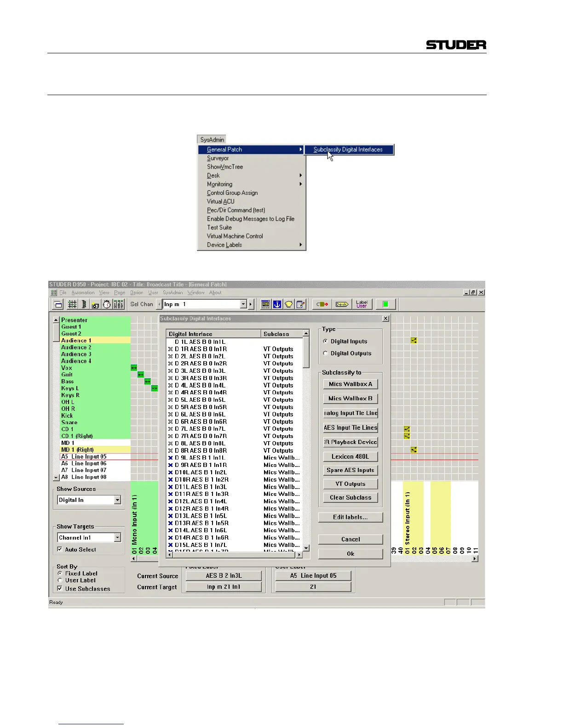Click the connector plug icon

(322, 304)
